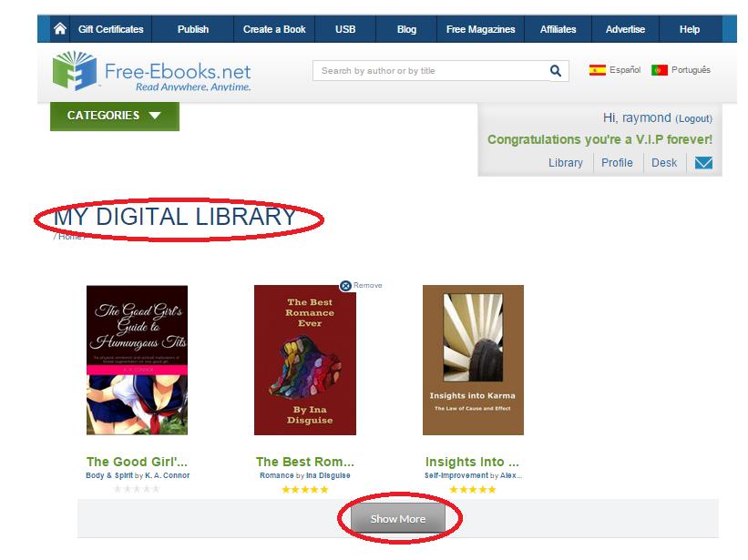Switch language via the Spanish flag
The width and height of the screenshot is (748, 560).
tap(598, 70)
